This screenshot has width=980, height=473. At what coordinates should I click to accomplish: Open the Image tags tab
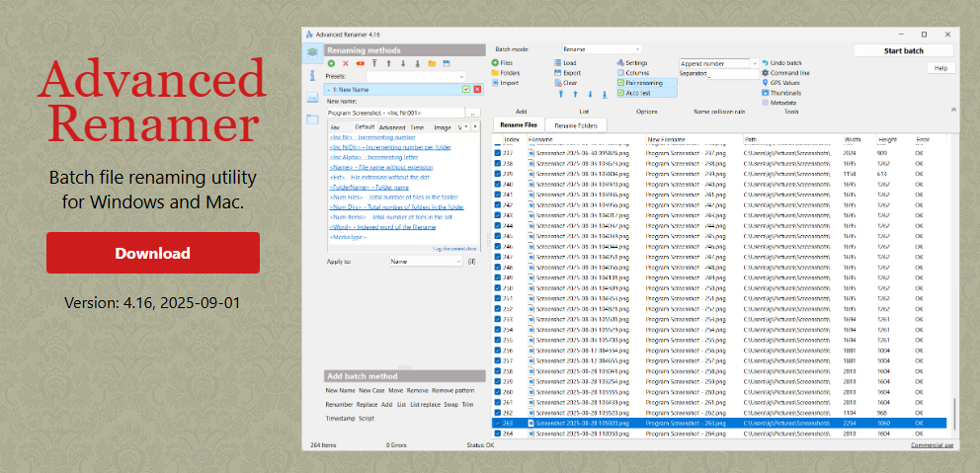click(x=443, y=127)
